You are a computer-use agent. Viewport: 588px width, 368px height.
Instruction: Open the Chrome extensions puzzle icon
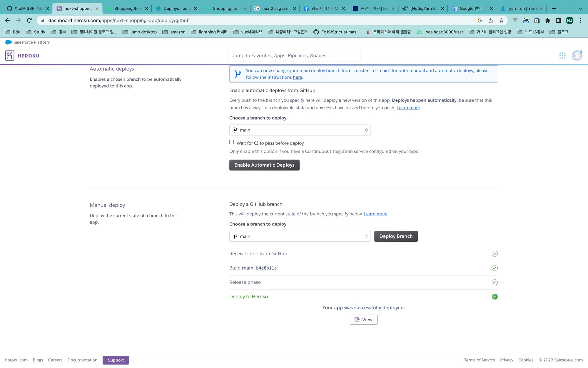coord(548,20)
